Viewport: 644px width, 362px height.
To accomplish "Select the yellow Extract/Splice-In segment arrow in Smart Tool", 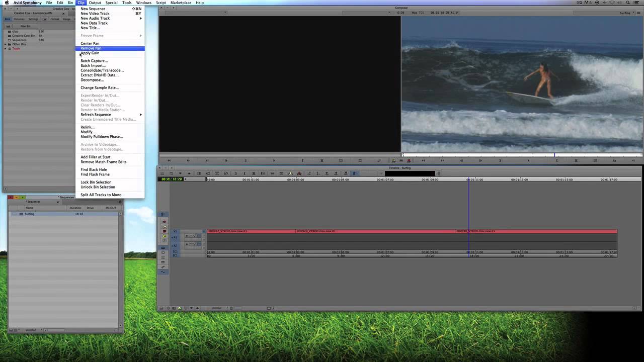I will tap(165, 227).
